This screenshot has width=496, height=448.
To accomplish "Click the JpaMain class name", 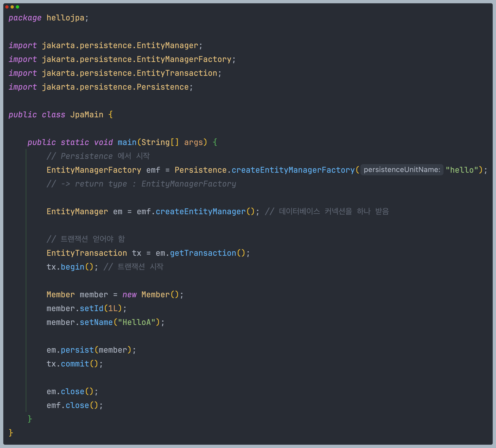I will (x=87, y=115).
